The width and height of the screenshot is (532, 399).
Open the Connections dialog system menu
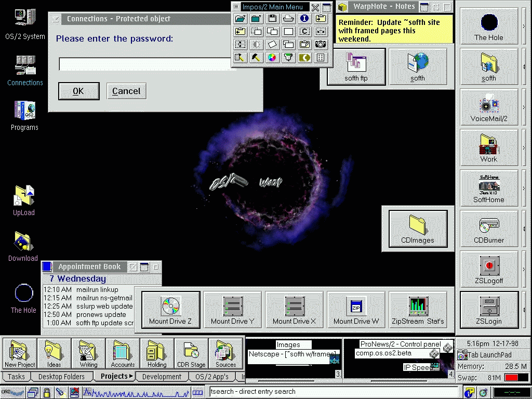(56, 19)
